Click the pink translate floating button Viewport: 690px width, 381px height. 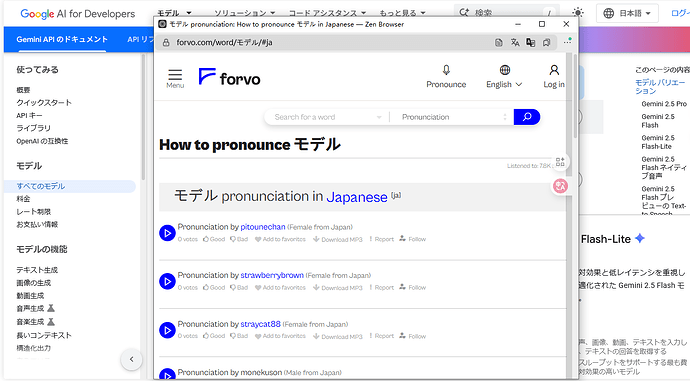pyautogui.click(x=560, y=186)
